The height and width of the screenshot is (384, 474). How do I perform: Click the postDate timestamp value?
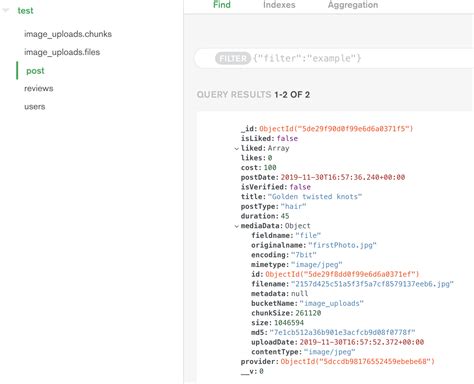[x=343, y=177]
